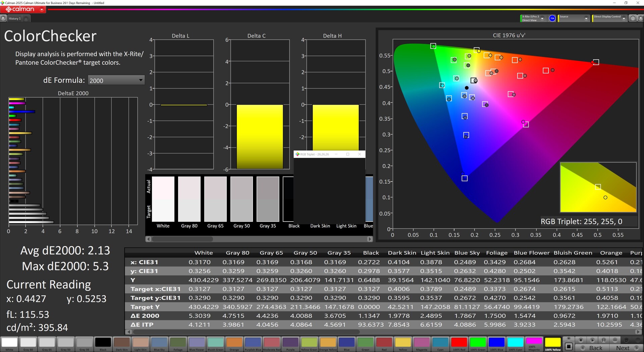Close the RGB Triplet pattern window
Image resolution: width=644 pixels, height=352 pixels.
[360, 154]
